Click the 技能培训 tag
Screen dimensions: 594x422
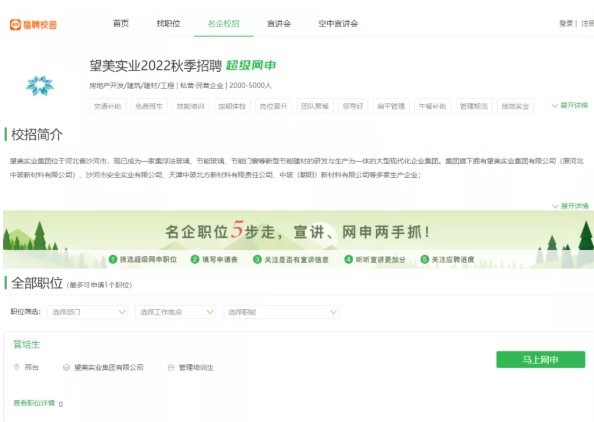click(191, 106)
